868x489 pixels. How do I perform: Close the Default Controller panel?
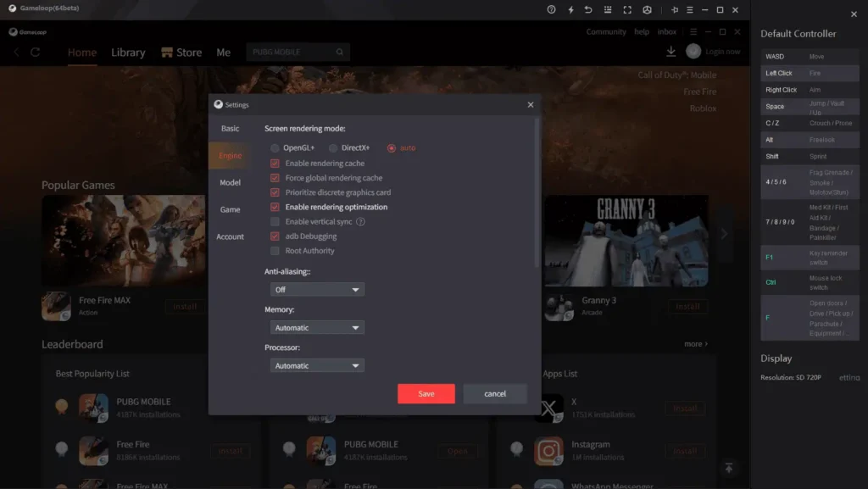pos(854,14)
